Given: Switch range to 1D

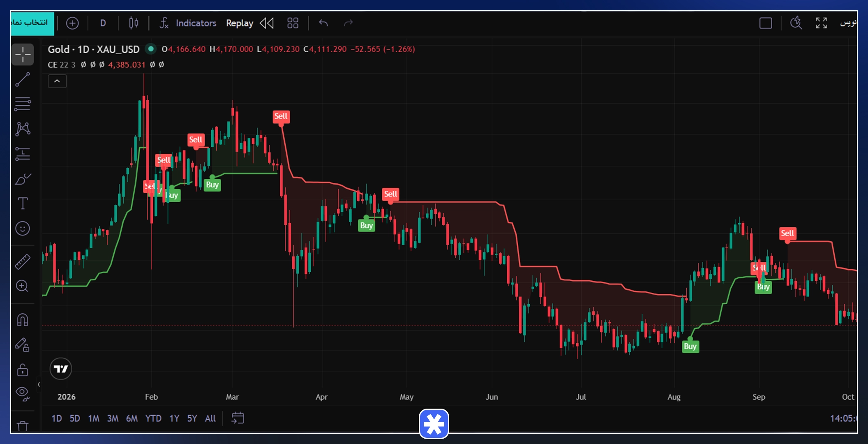Looking at the screenshot, I should (57, 419).
